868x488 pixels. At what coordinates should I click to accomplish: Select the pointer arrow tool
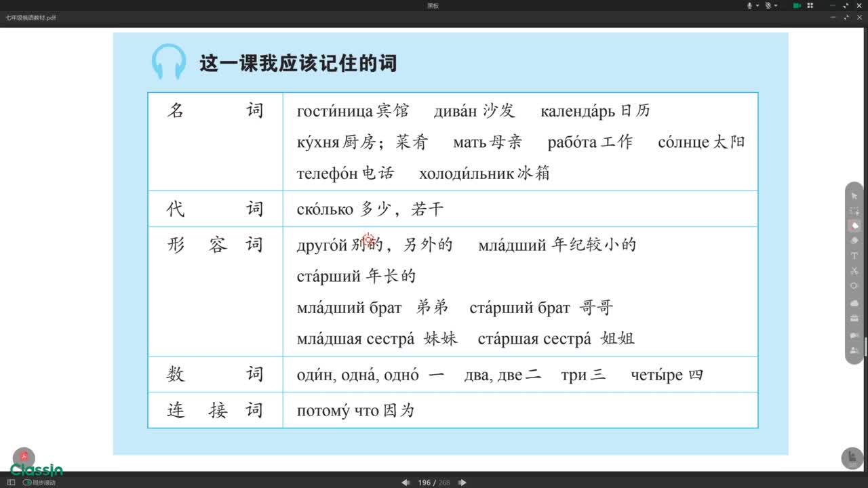click(854, 196)
